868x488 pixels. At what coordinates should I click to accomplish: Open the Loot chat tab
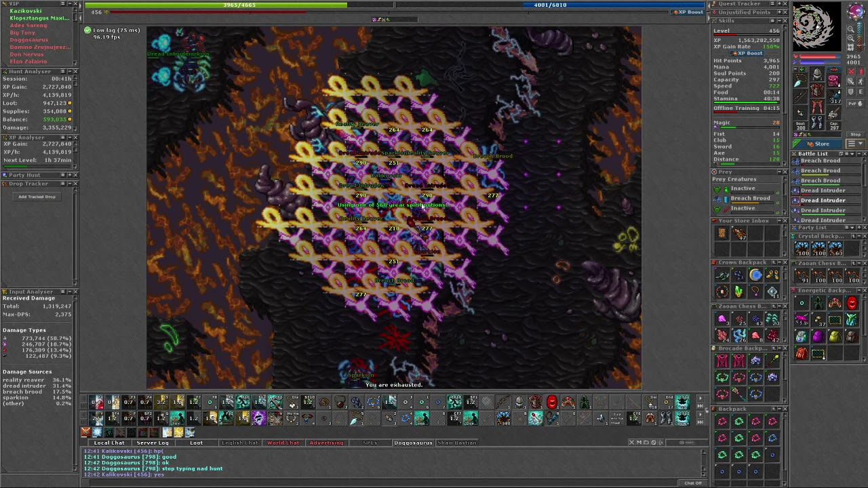pyautogui.click(x=196, y=443)
